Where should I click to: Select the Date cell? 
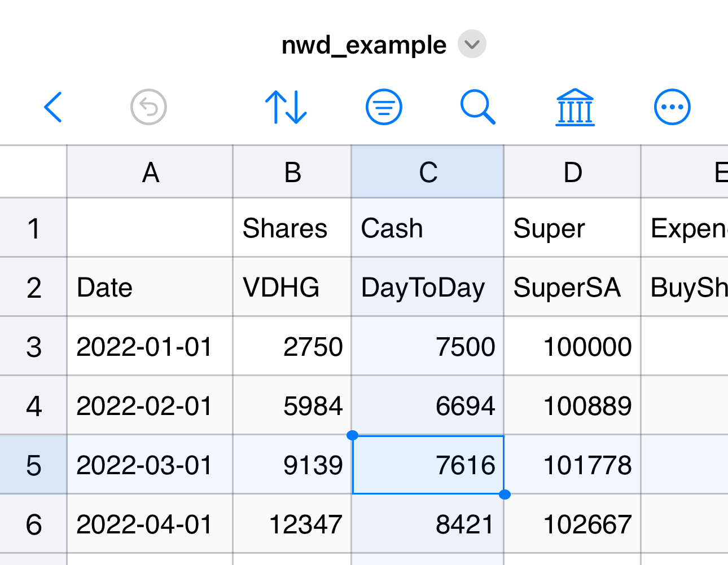point(150,287)
